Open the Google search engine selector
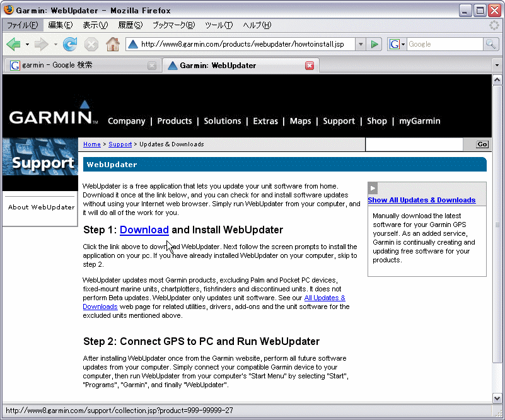The height and width of the screenshot is (420, 505). coord(397,44)
